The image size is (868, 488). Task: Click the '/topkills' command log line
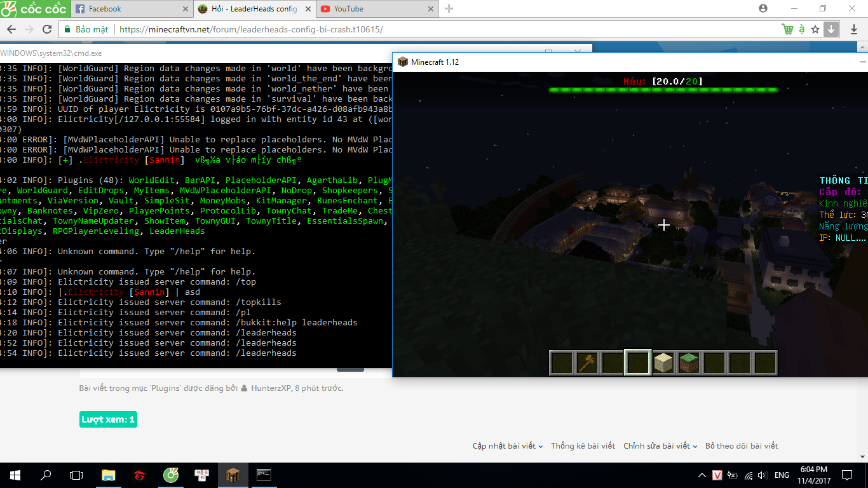coord(140,302)
